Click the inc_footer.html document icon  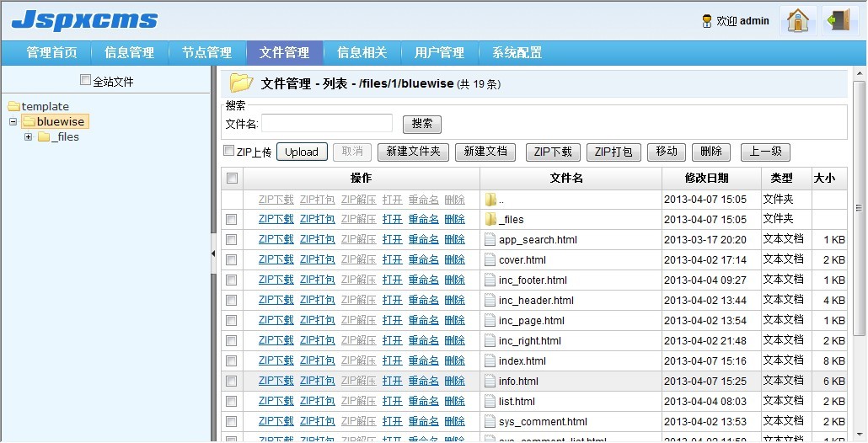[x=490, y=280]
